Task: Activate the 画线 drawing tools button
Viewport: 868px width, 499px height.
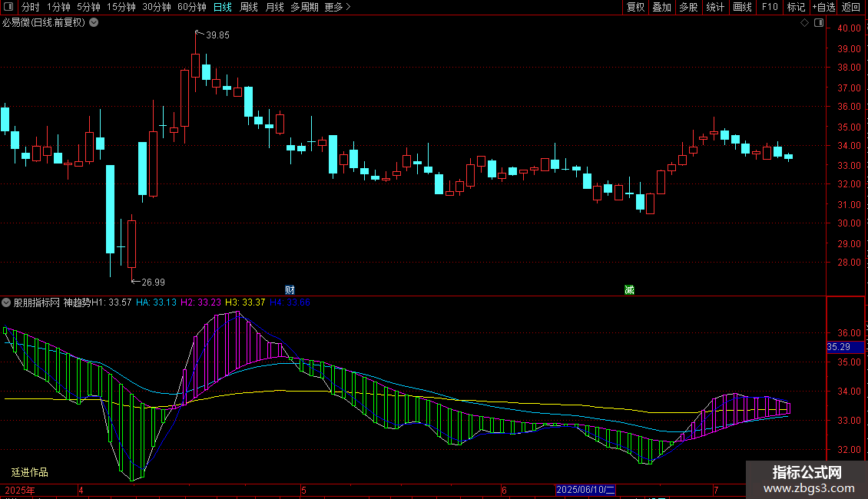Action: tap(742, 7)
